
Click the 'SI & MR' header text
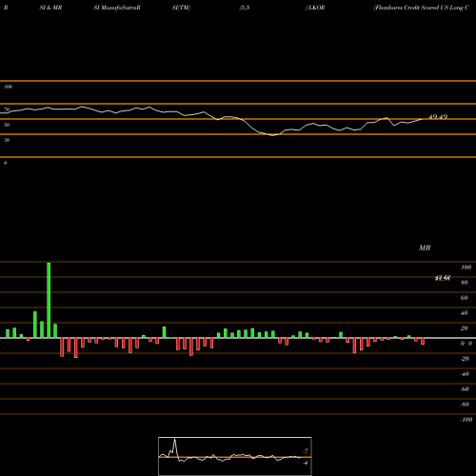click(x=50, y=8)
